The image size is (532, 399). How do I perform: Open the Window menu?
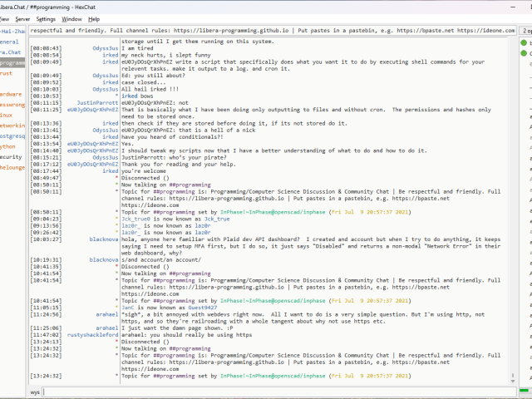72,18
